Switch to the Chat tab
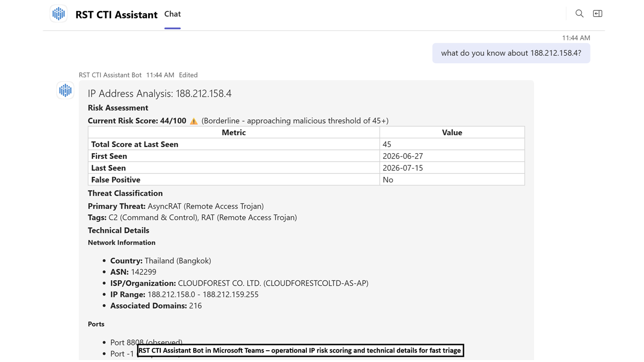The height and width of the screenshot is (362, 644). [173, 14]
